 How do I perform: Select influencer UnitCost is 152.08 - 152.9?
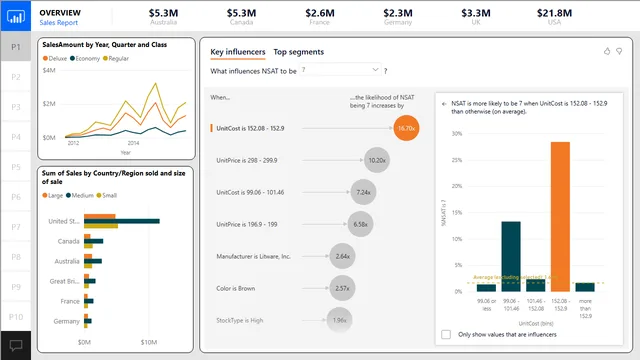pyautogui.click(x=250, y=128)
